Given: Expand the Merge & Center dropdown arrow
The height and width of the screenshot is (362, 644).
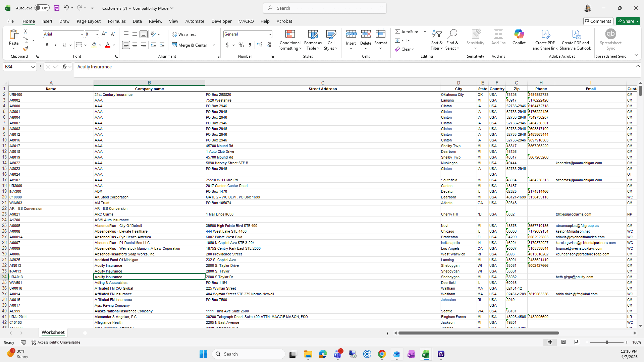Looking at the screenshot, I should pos(214,45).
